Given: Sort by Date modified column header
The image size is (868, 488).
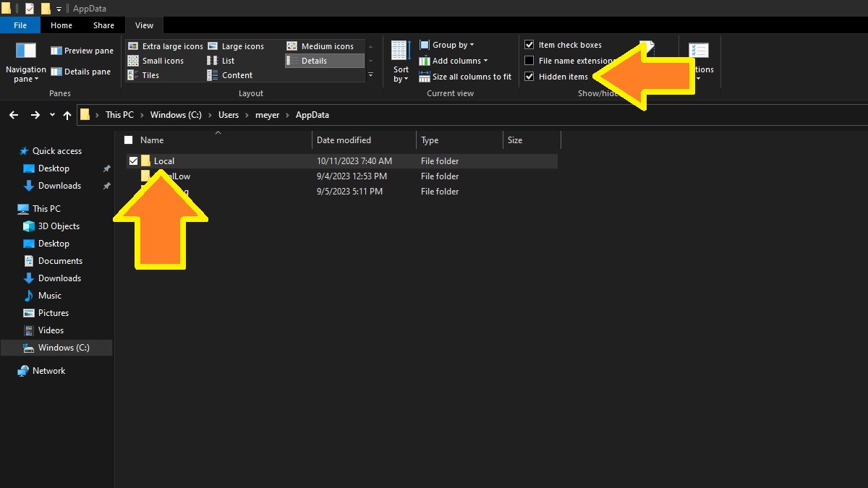Looking at the screenshot, I should point(344,140).
